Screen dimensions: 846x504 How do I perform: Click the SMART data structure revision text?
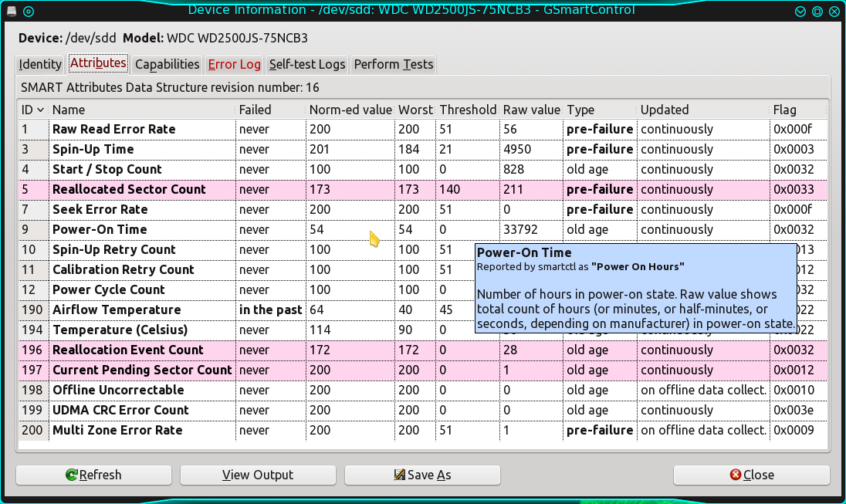[x=170, y=87]
